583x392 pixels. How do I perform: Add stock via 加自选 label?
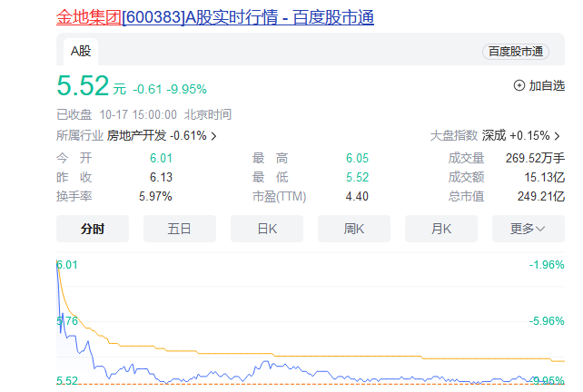click(547, 85)
